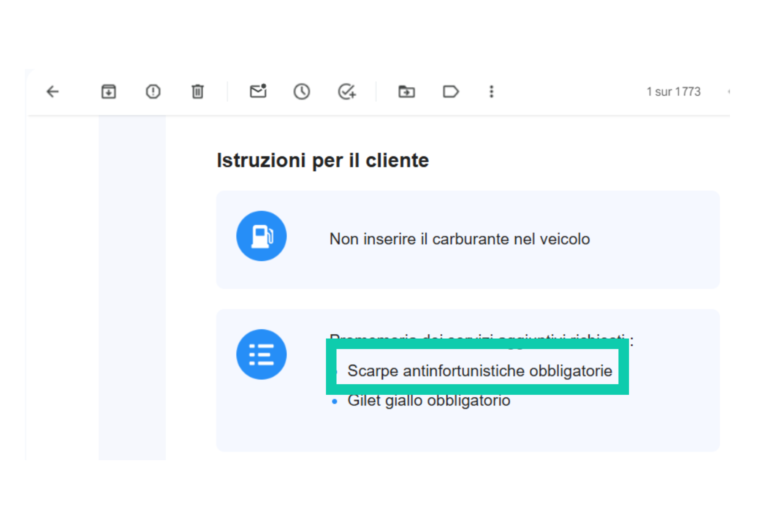Mark the email as unread
This screenshot has width=760, height=532.
point(258,91)
